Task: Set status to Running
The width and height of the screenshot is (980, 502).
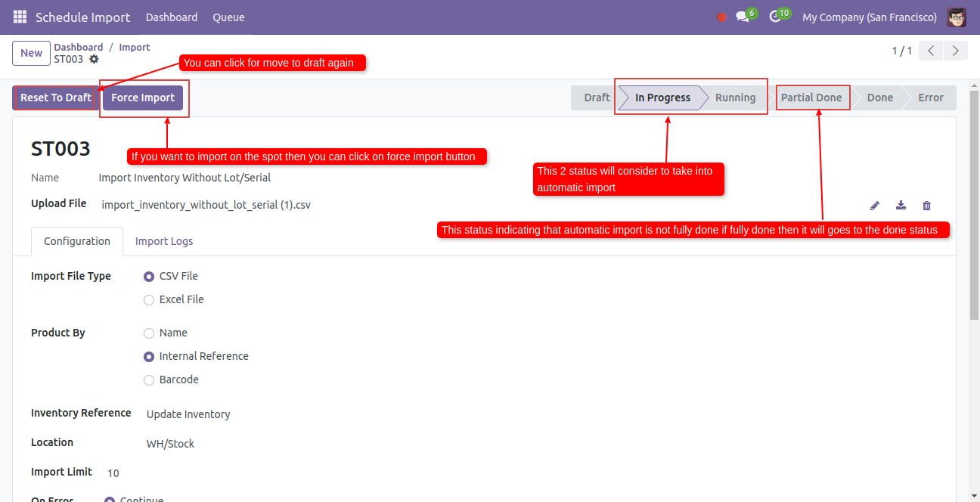Action: (735, 98)
